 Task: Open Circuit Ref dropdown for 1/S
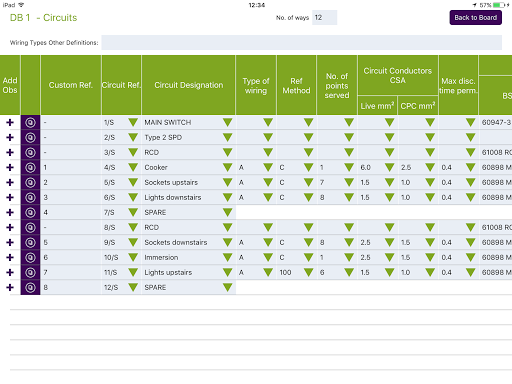[133, 122]
